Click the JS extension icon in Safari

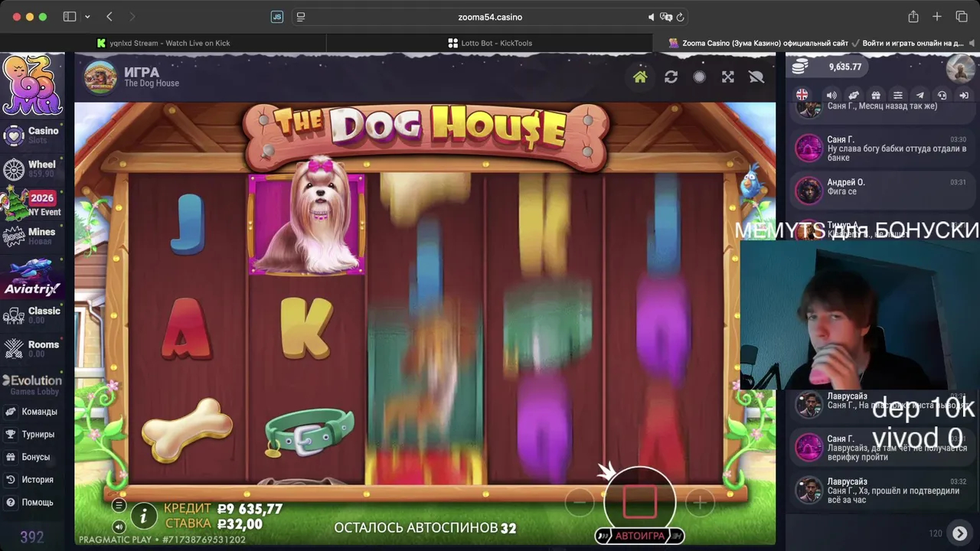[277, 17]
